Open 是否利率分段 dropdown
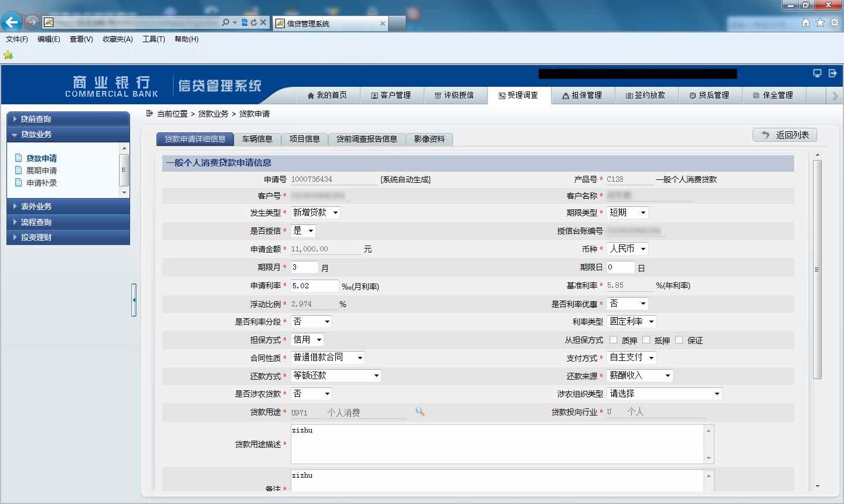This screenshot has width=844, height=504. (311, 322)
